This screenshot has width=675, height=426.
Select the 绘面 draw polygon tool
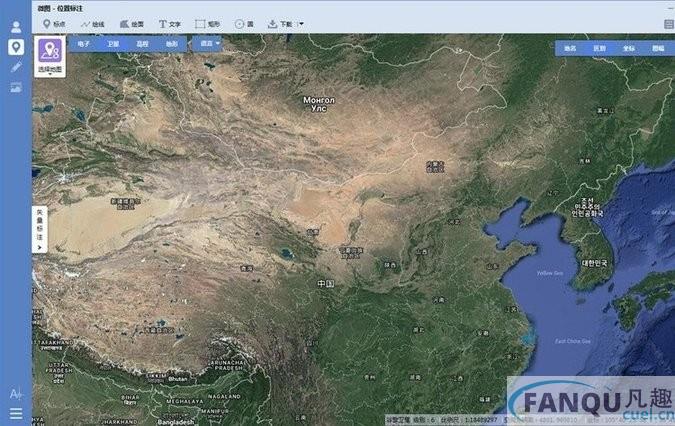[x=132, y=24]
